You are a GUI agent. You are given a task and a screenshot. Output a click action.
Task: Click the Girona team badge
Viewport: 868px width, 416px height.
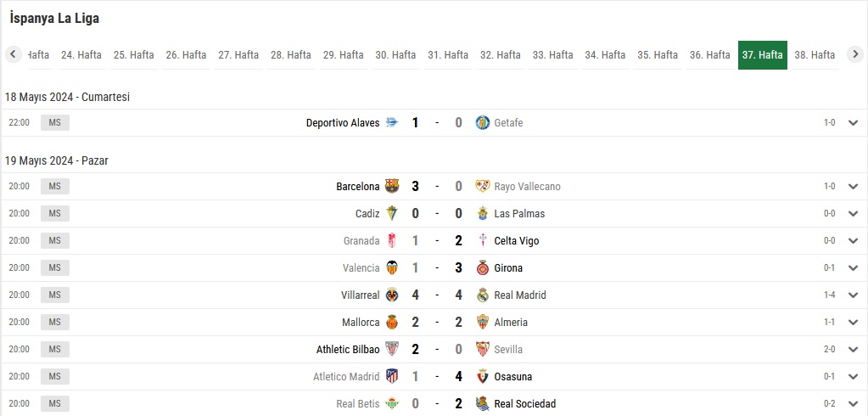pyautogui.click(x=483, y=268)
